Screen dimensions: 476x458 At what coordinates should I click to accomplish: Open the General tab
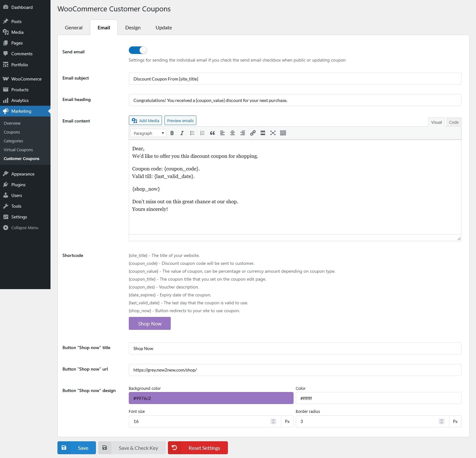point(74,28)
